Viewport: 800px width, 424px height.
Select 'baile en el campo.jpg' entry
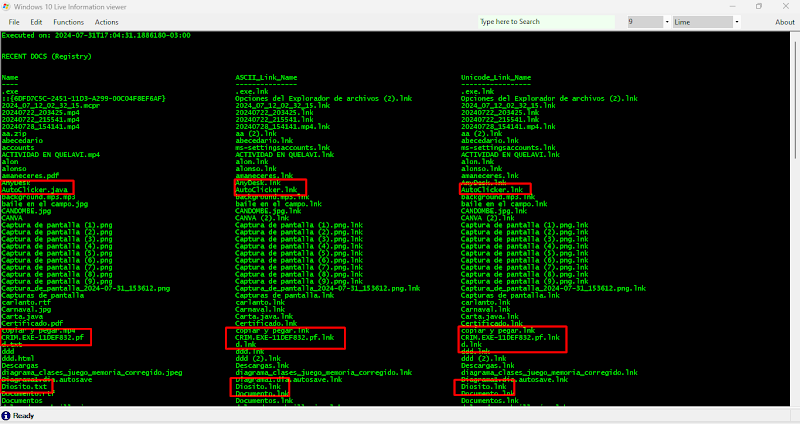coord(44,204)
